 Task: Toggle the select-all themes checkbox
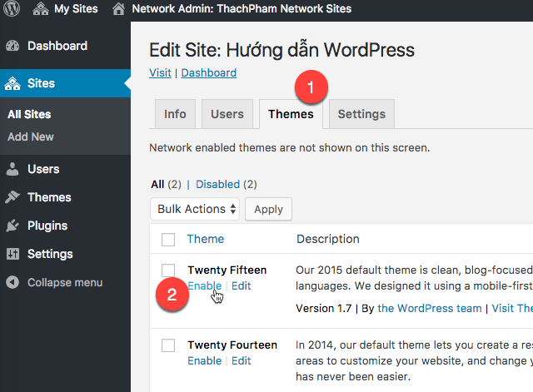(x=168, y=240)
